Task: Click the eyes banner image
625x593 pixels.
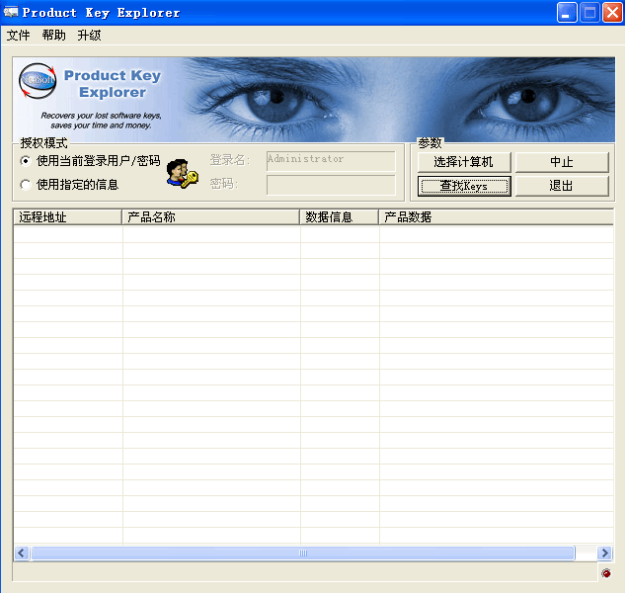Action: click(x=400, y=100)
